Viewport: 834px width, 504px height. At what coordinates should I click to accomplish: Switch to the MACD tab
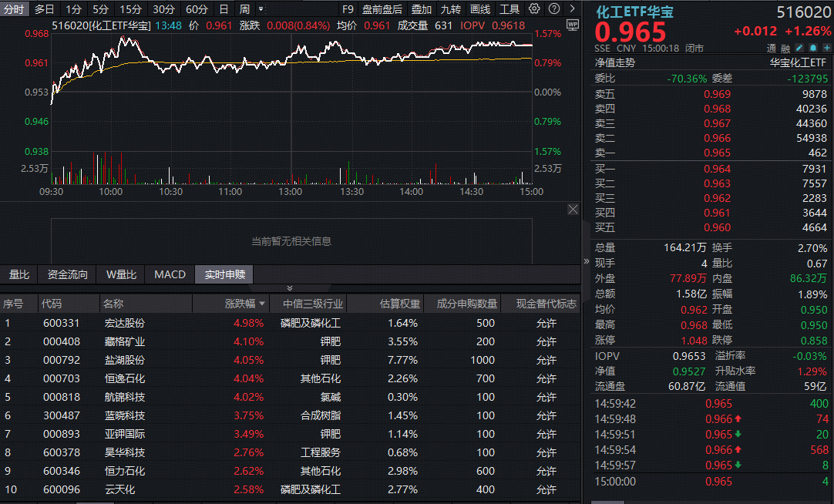[170, 274]
